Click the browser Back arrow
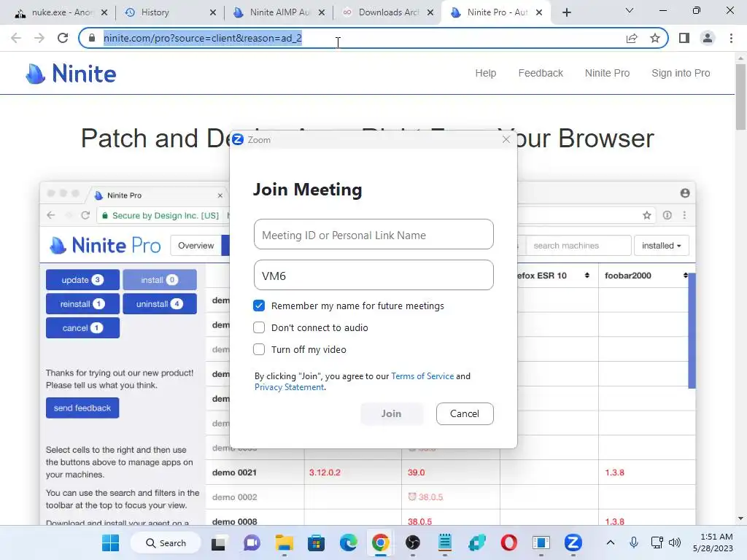747x560 pixels. (16, 38)
